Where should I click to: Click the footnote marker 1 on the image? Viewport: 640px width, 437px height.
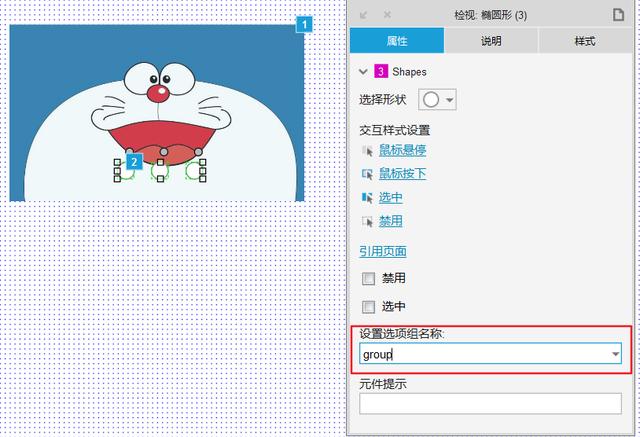click(304, 24)
